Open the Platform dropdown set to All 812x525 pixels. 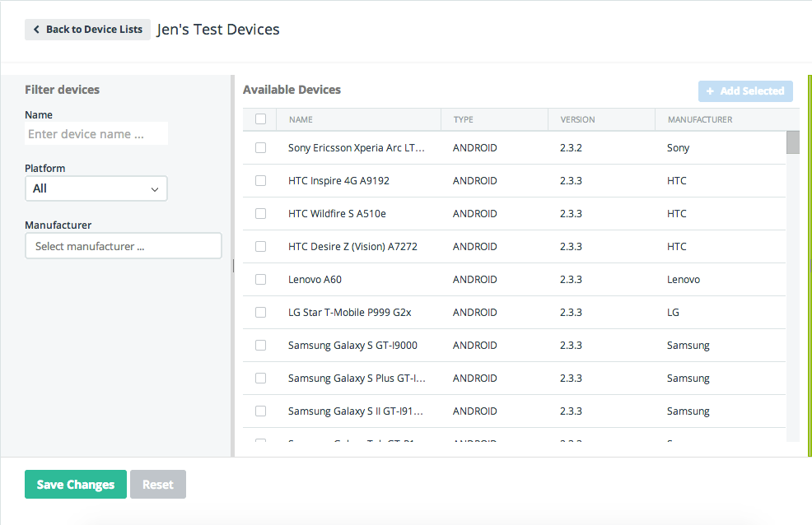96,188
